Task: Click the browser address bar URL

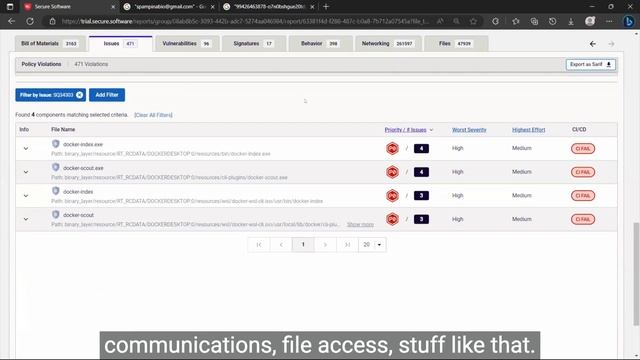Action: pos(245,21)
